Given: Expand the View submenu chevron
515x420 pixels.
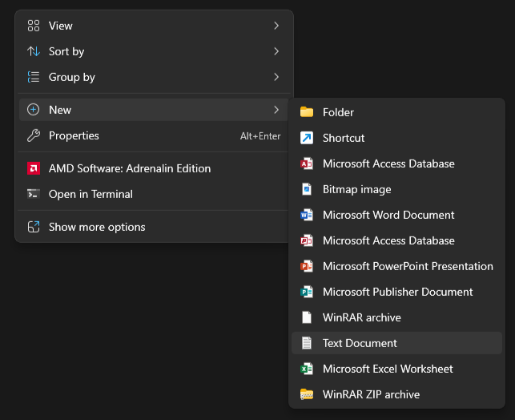Looking at the screenshot, I should pos(276,26).
